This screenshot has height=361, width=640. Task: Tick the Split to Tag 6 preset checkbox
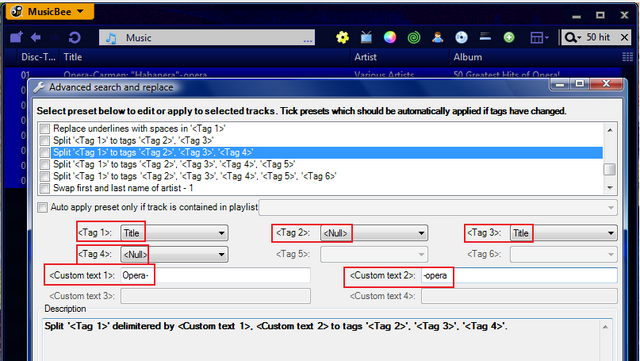[x=45, y=176]
